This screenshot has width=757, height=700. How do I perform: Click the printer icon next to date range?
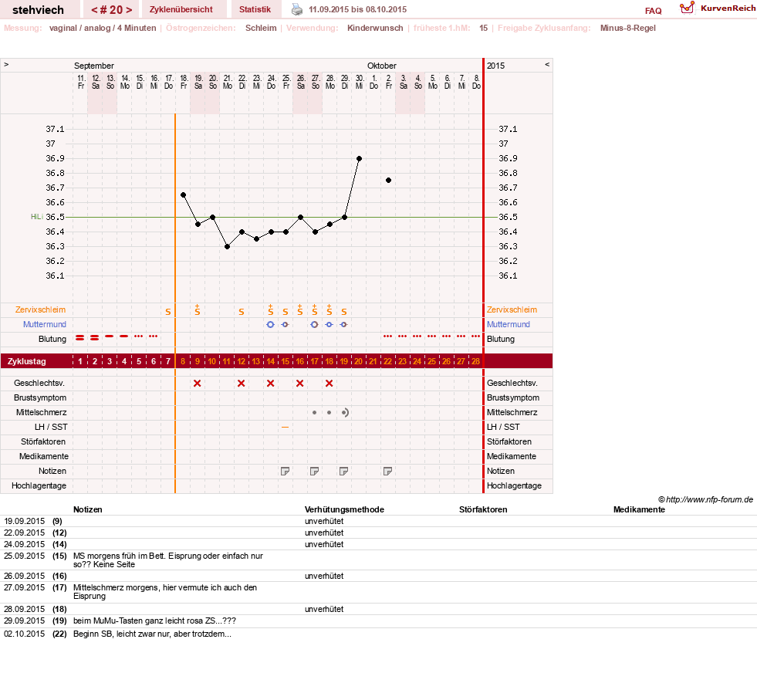pyautogui.click(x=297, y=9)
